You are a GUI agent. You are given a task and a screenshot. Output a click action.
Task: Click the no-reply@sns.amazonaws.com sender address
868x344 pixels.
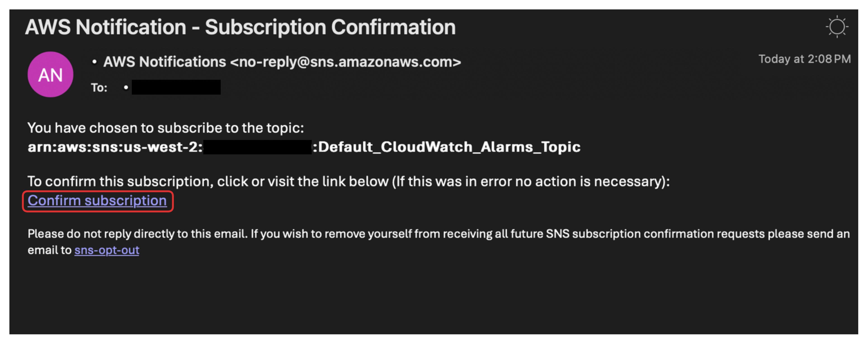point(345,62)
